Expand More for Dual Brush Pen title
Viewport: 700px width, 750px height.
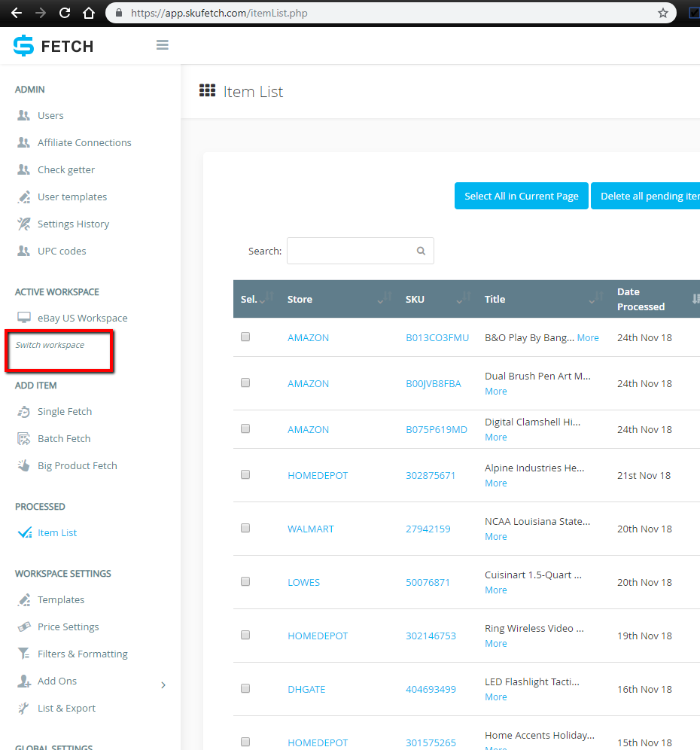point(496,392)
